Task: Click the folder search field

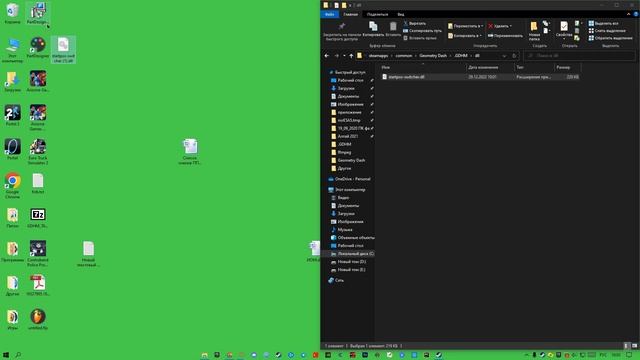Action: pos(579,56)
